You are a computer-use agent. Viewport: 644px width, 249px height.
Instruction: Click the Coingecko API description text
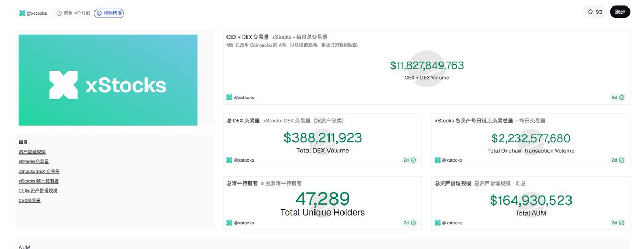coord(293,45)
